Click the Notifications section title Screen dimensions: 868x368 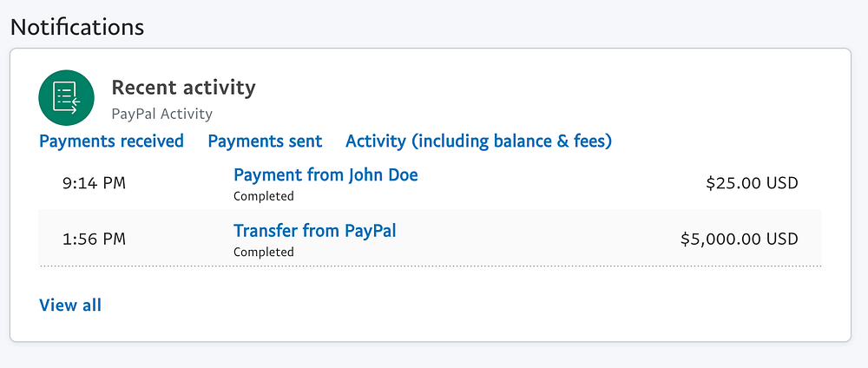[x=76, y=26]
